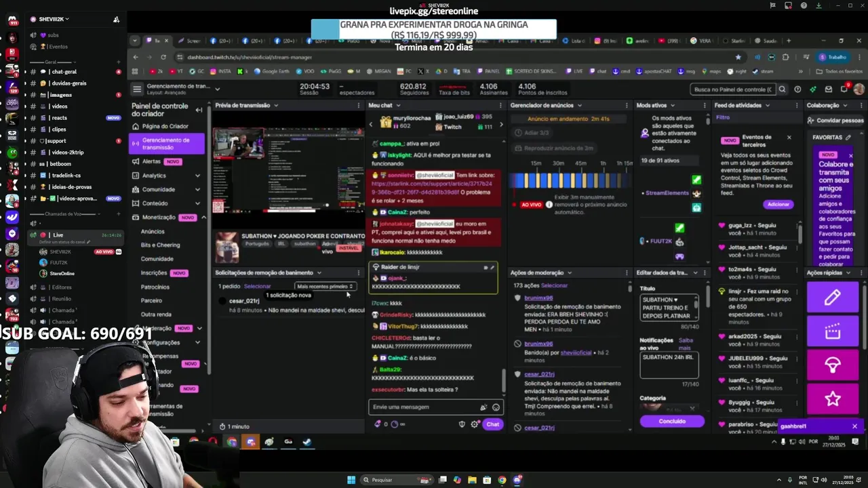Open options menu of Gerenciador de anúncios panel
Viewport: 868px width, 488px height.
pos(627,105)
